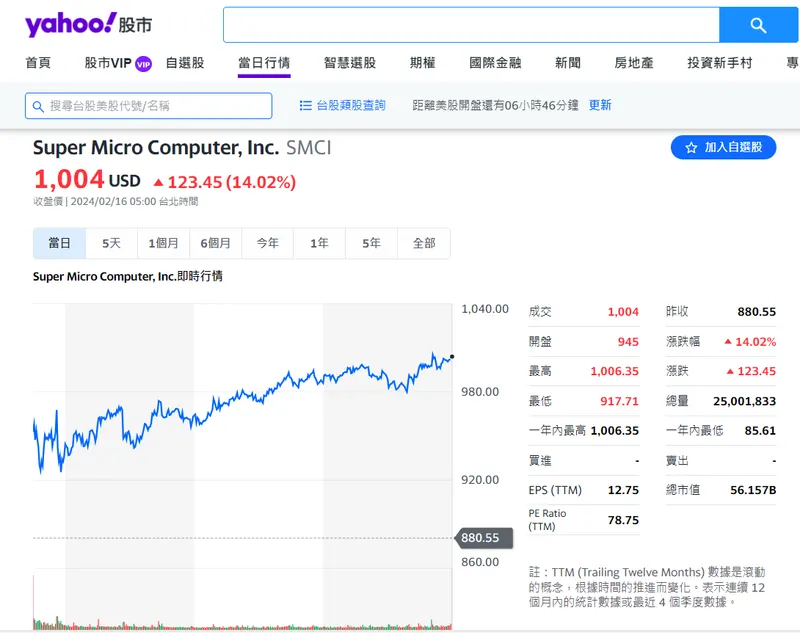Switch chart range to 1個月
Image resolution: width=800 pixels, height=633 pixels.
coord(163,243)
